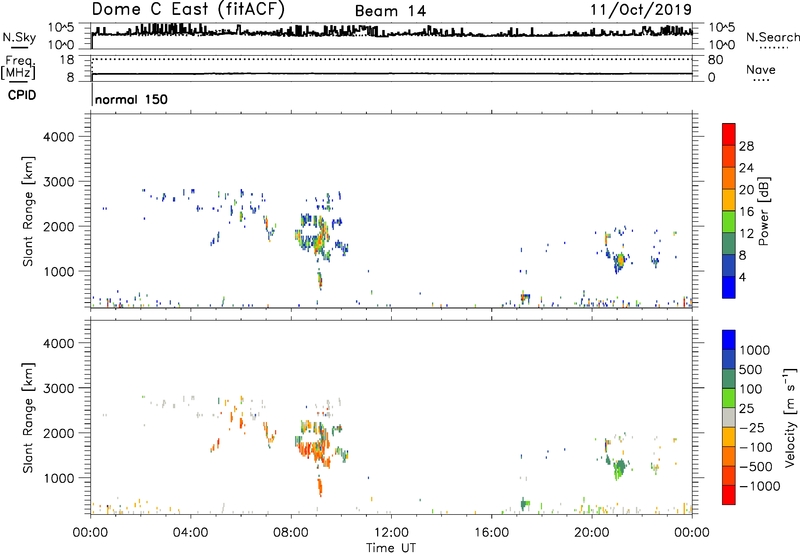Image resolution: width=800 pixels, height=554 pixels.
Task: Click the "24" power colorbar tick
Action: tap(746, 168)
